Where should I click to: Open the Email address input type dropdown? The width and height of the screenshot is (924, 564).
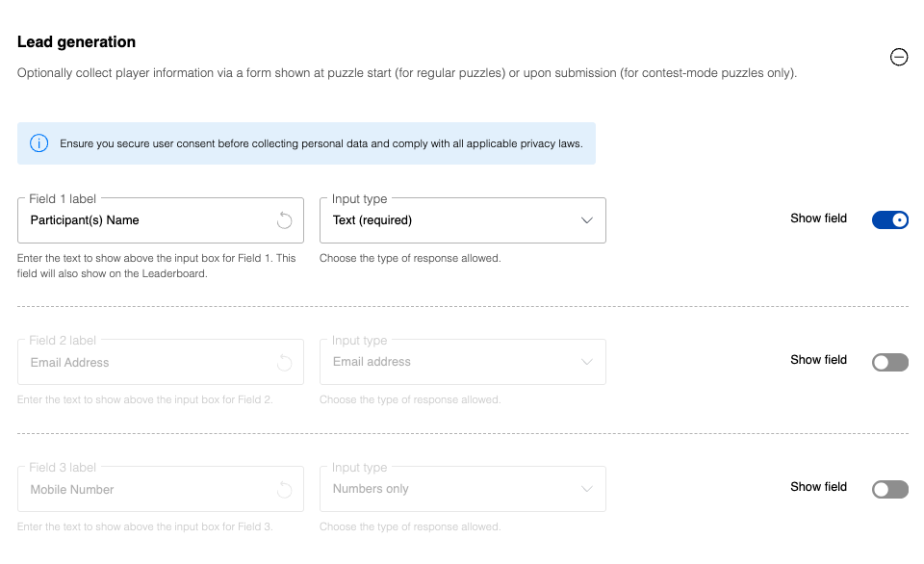click(462, 363)
